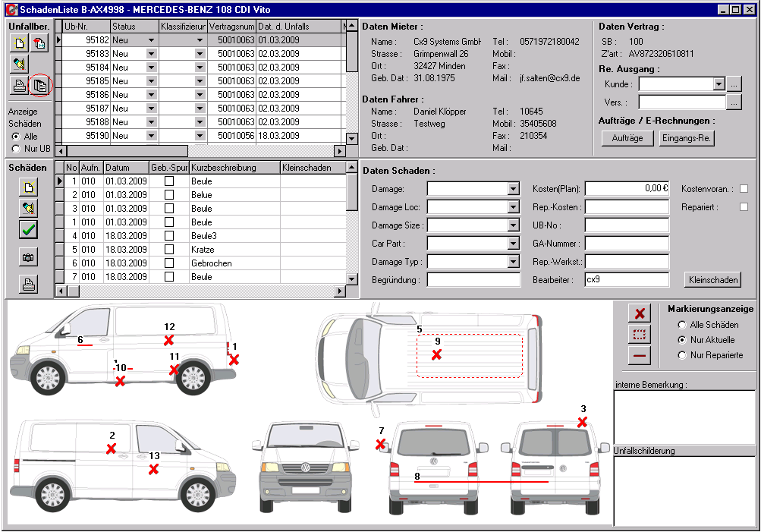Click the green checkmark icon in Schäden panel
The height and width of the screenshot is (532, 761).
point(27,229)
